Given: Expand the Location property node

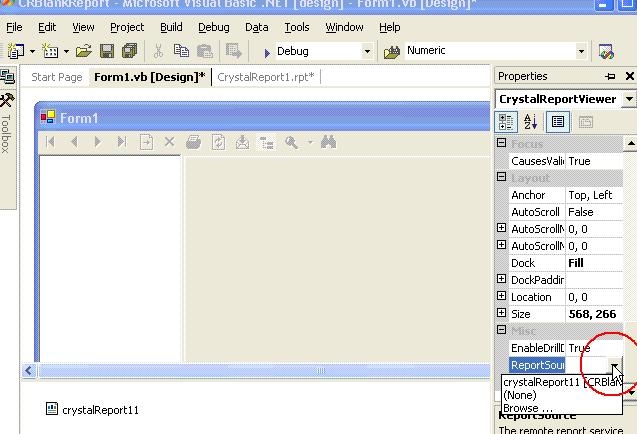Looking at the screenshot, I should (501, 296).
